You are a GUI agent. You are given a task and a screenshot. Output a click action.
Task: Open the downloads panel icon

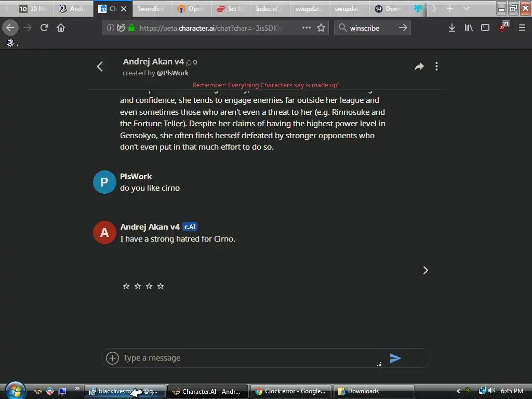(452, 28)
